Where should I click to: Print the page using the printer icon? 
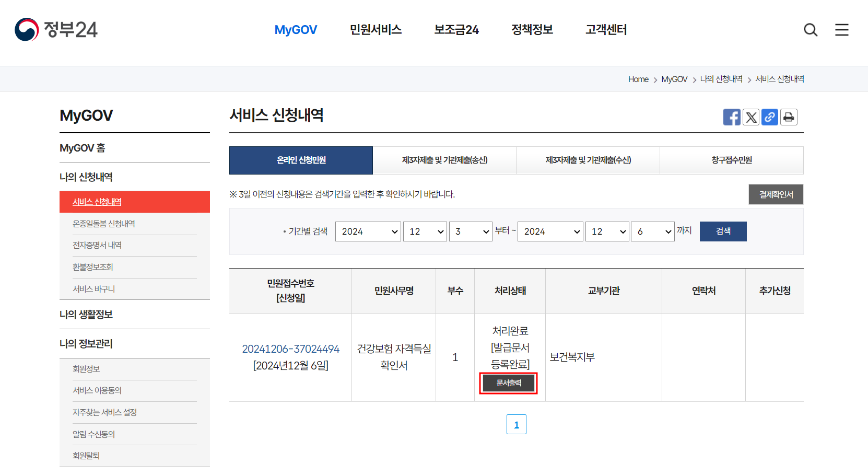(789, 117)
